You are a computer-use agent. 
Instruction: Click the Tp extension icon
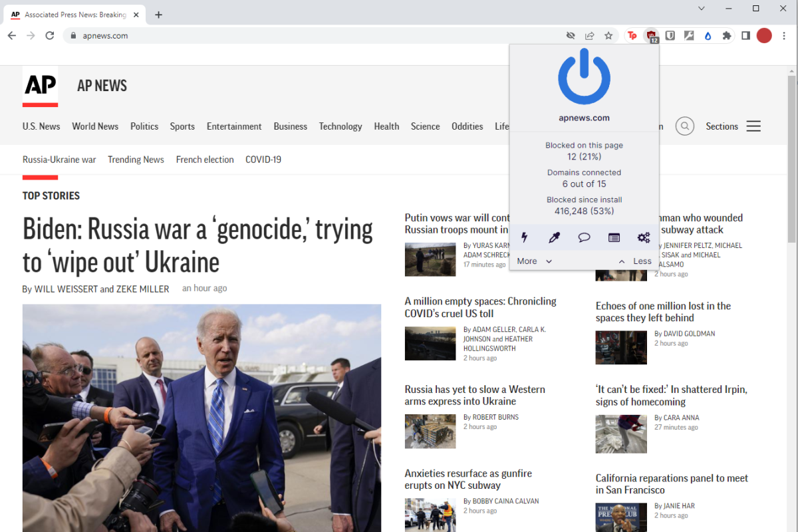(x=632, y=36)
